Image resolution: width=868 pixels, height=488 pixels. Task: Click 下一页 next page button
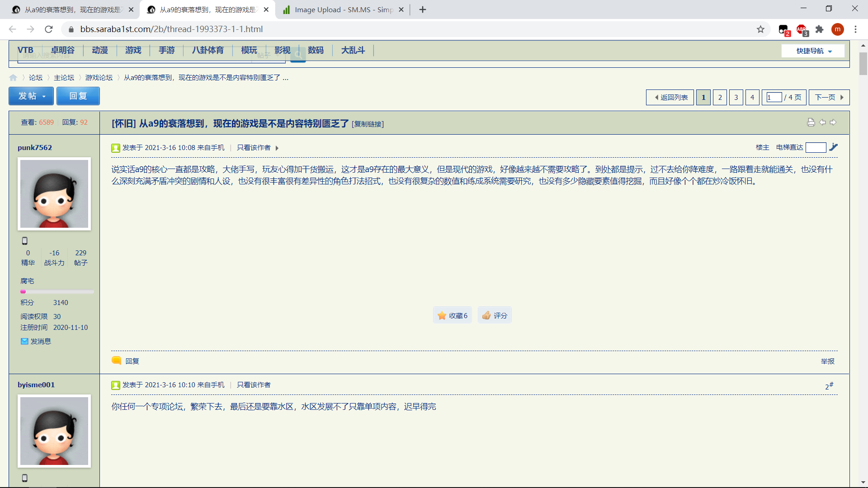829,97
